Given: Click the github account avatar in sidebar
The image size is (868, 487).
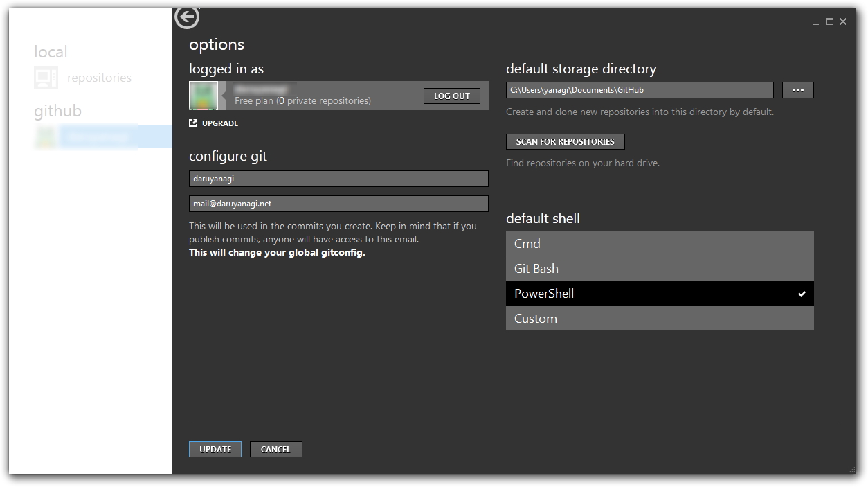Looking at the screenshot, I should 46,136.
